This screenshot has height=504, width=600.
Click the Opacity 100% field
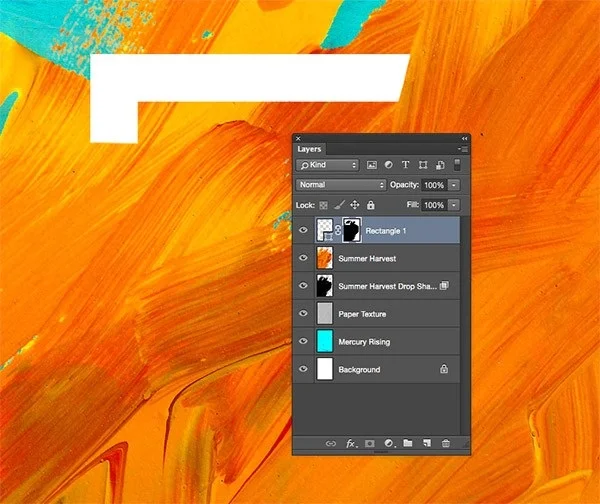pyautogui.click(x=434, y=185)
